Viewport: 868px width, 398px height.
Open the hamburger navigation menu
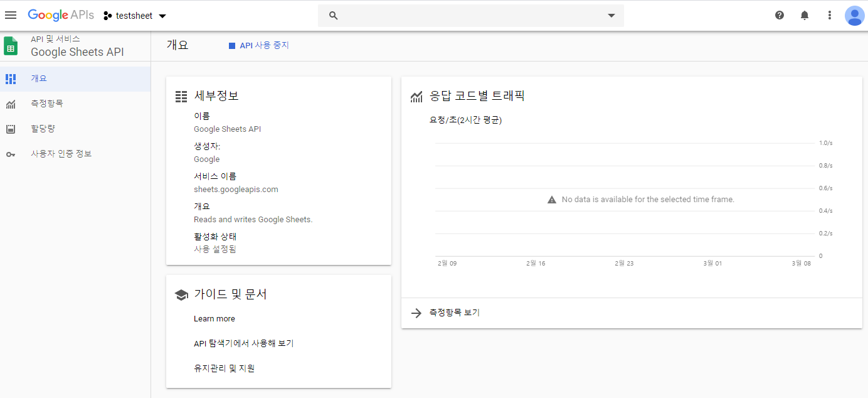coord(11,15)
